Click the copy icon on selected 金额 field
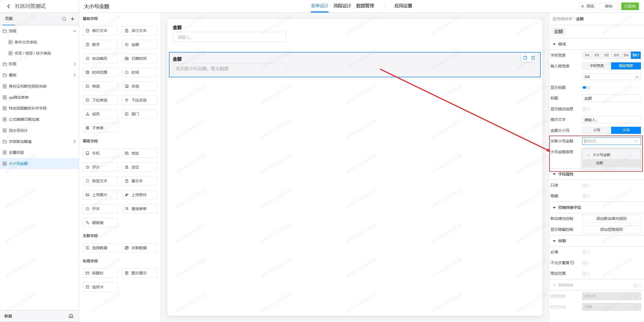The image size is (644, 322). point(525,58)
